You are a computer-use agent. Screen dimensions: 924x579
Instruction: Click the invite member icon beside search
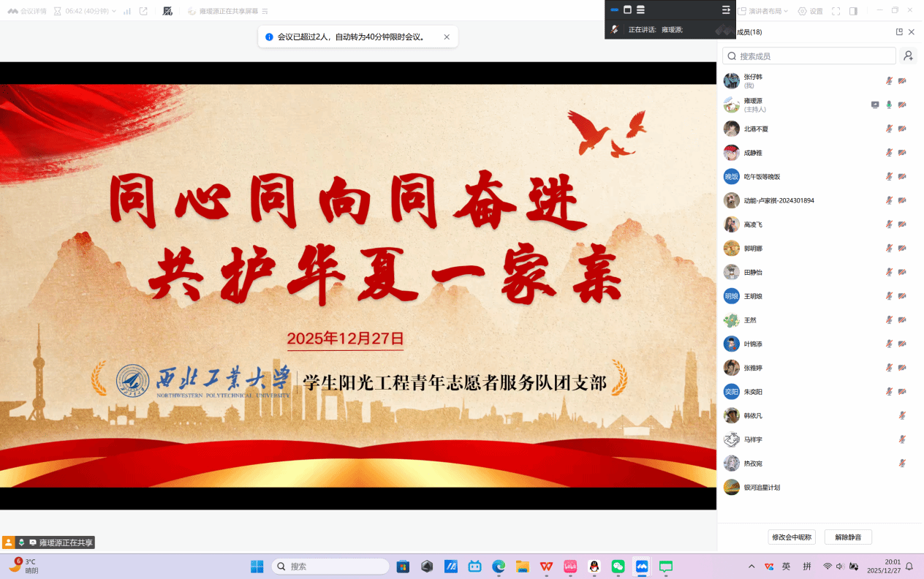pyautogui.click(x=908, y=56)
